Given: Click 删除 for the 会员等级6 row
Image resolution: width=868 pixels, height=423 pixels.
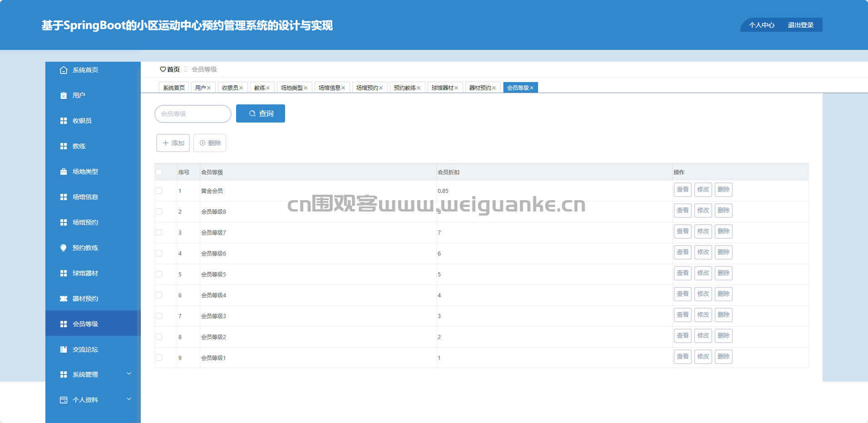Looking at the screenshot, I should click(724, 252).
